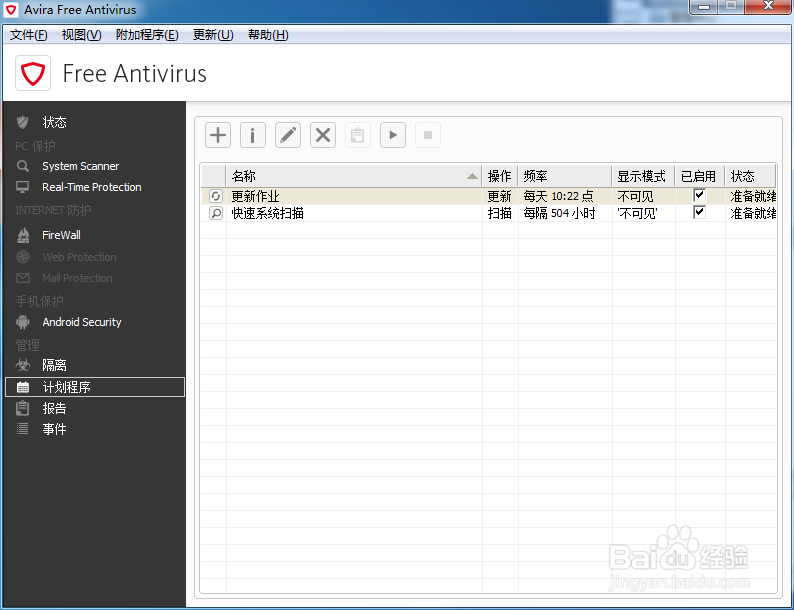
Task: Click the FireWall flame icon
Action: pyautogui.click(x=23, y=235)
